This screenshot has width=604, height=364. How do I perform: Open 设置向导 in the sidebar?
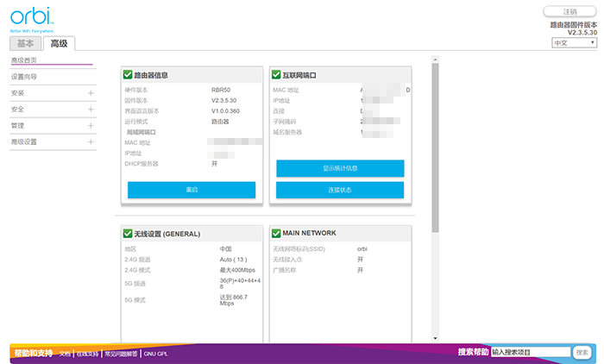pos(24,77)
